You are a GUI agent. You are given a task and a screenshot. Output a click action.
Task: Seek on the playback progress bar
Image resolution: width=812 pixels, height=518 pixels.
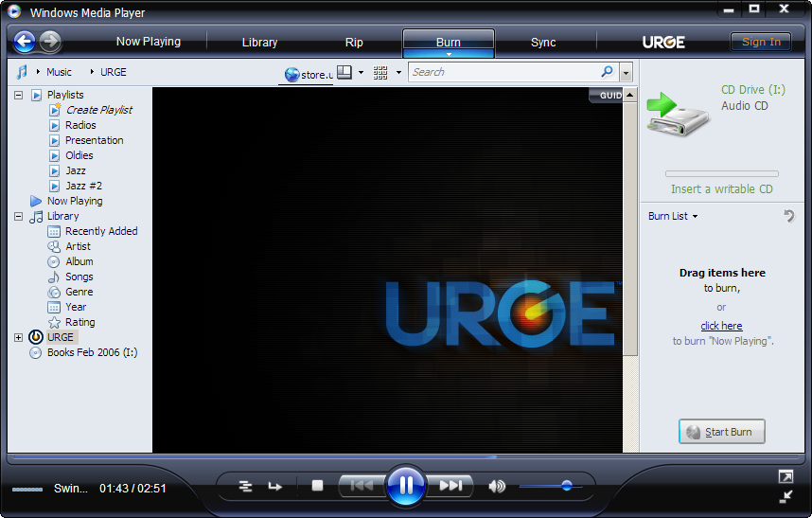click(406, 456)
